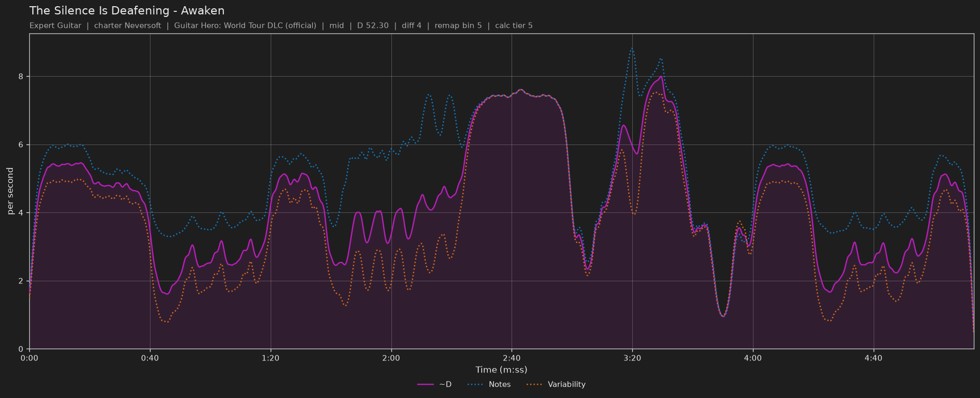Click the 'Variability' legend entry label
This screenshot has width=980, height=398.
pyautogui.click(x=567, y=384)
